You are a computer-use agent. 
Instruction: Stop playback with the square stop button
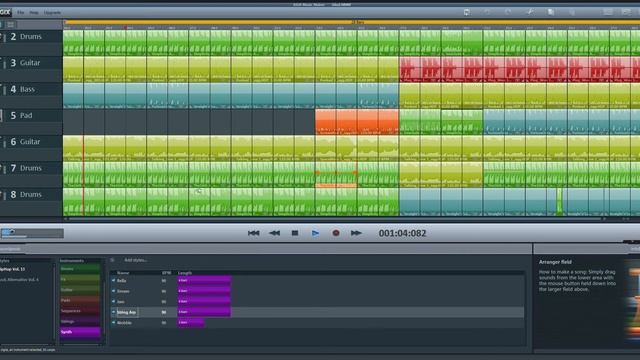pos(295,233)
